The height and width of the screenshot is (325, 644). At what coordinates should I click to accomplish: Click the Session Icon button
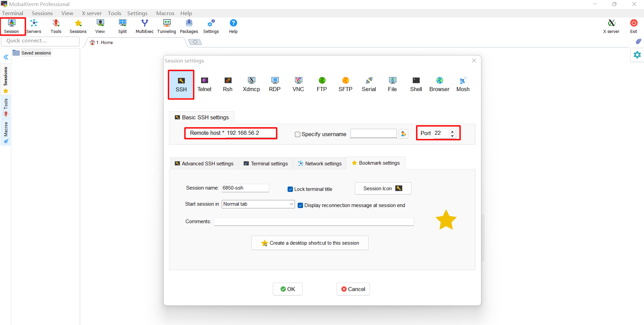pyautogui.click(x=383, y=189)
